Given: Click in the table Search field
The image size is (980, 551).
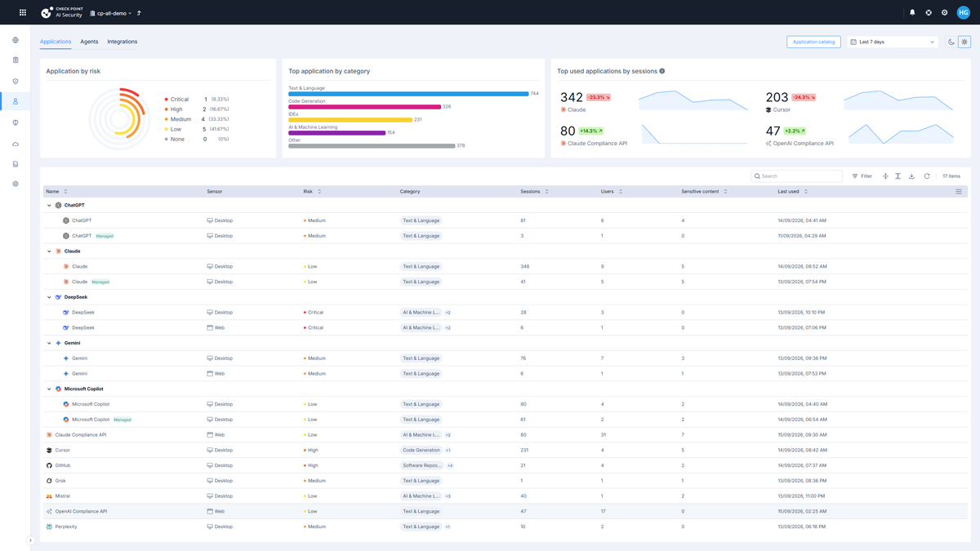Looking at the screenshot, I should click(796, 176).
